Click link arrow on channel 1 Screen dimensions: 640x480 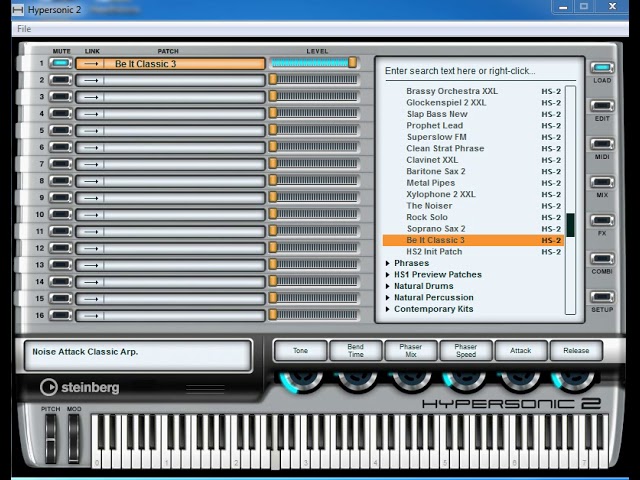(x=91, y=64)
